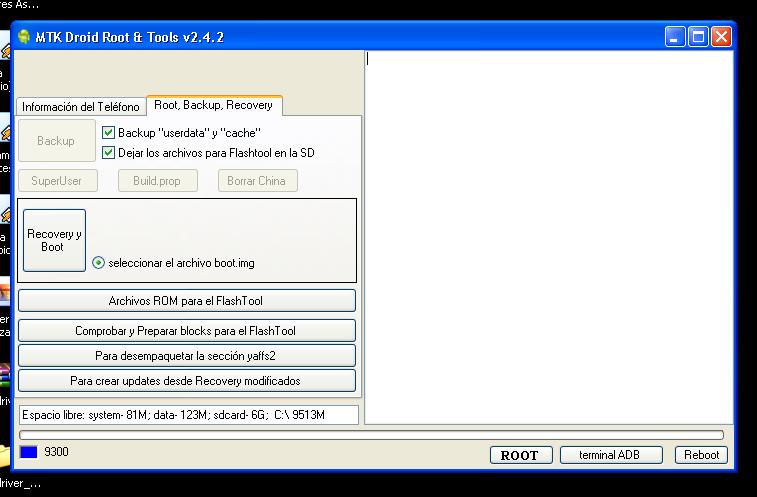Select the Root, Backup, Recovery tab
Viewport: 757px width, 497px height.
point(214,105)
